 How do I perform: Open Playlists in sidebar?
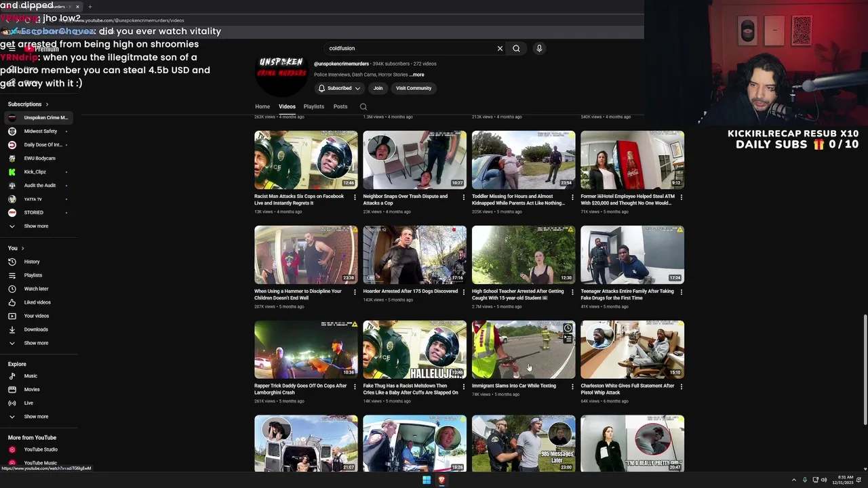(x=39, y=275)
